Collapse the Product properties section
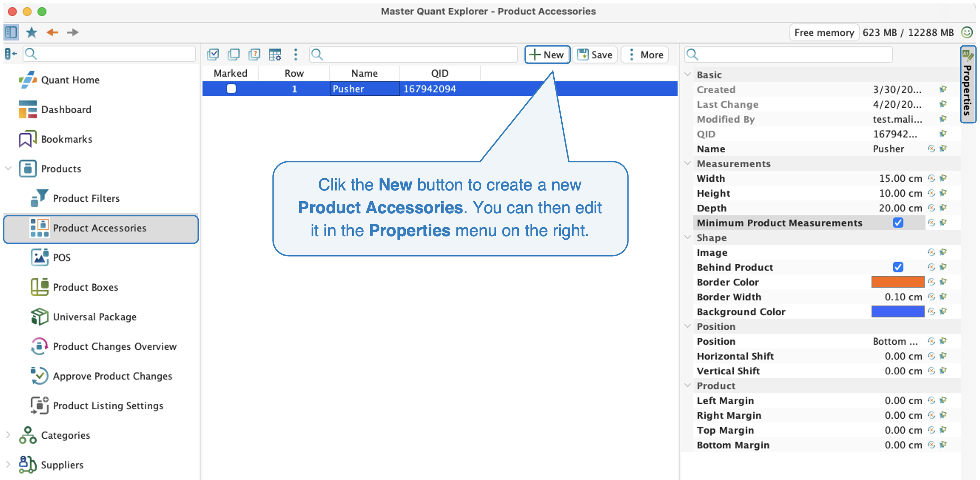The height and width of the screenshot is (480, 980). pyautogui.click(x=687, y=385)
